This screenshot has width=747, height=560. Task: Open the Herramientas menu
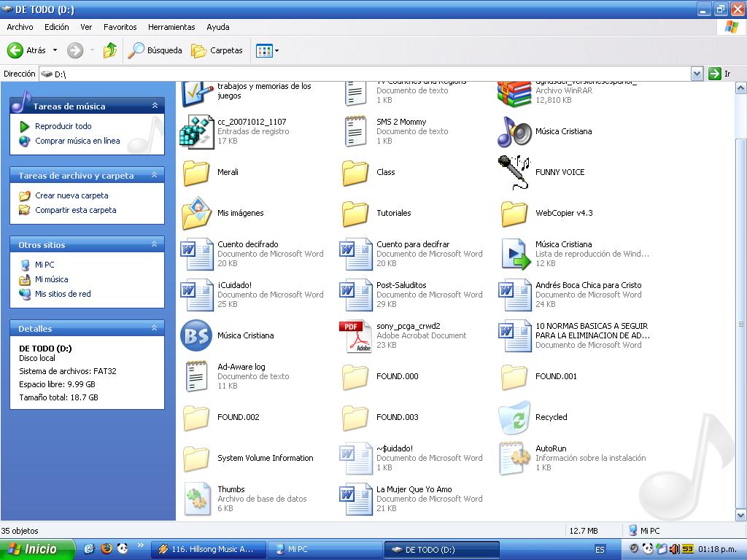(x=171, y=27)
